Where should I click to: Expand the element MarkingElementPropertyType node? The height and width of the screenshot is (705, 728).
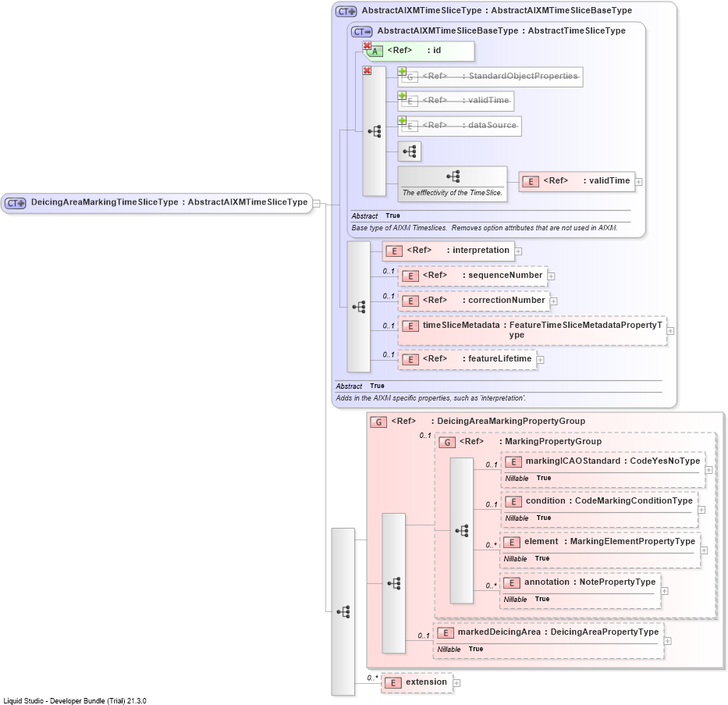[705, 550]
